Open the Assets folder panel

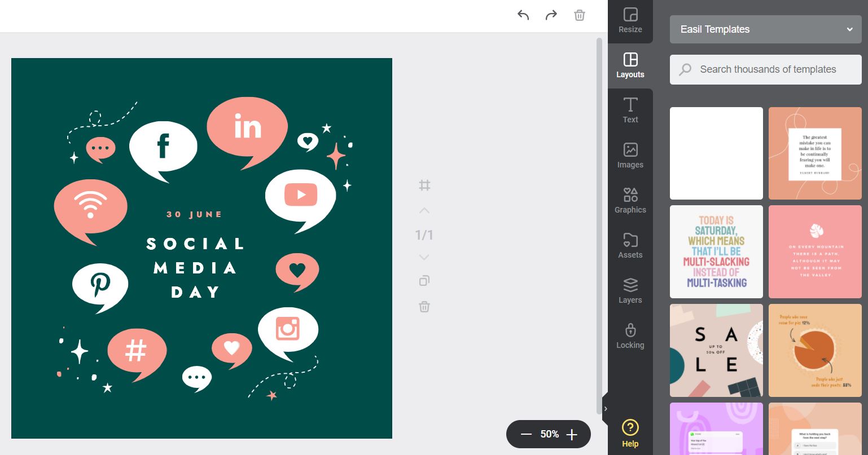coord(630,246)
